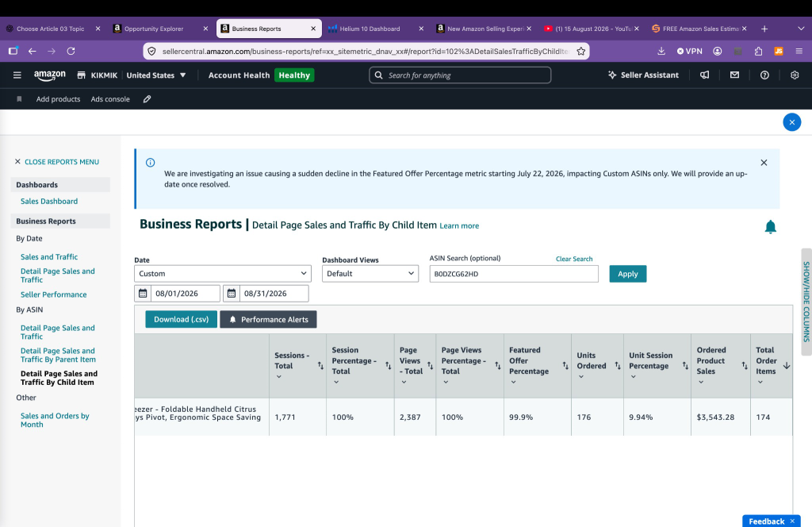The height and width of the screenshot is (527, 812).
Task: Click the blue round close button
Action: [x=792, y=122]
